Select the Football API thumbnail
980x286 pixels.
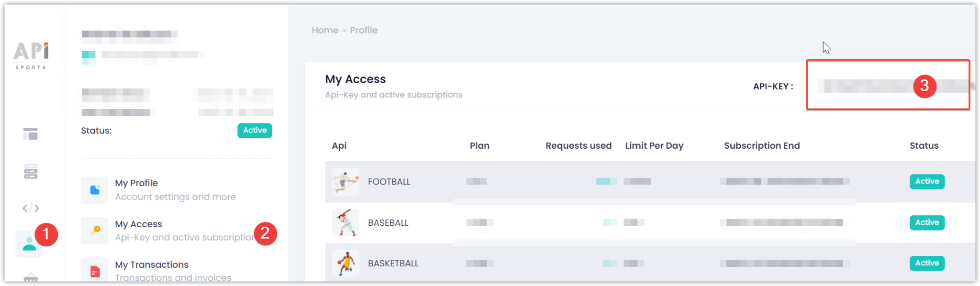(345, 182)
